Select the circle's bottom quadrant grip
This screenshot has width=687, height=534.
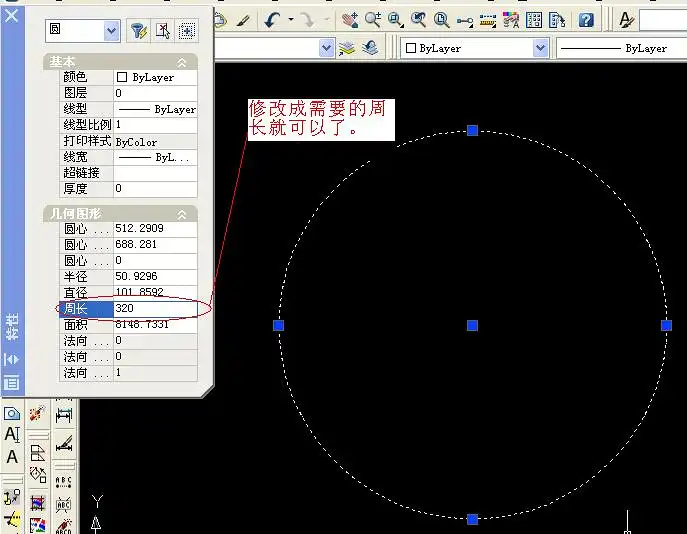pyautogui.click(x=472, y=519)
